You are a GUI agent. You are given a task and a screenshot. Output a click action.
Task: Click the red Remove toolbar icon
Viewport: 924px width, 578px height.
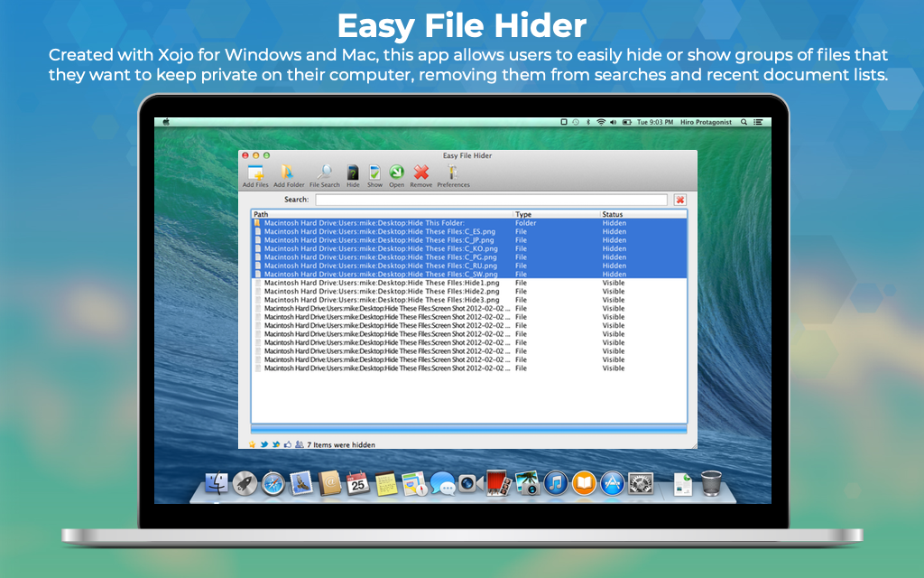click(420, 172)
